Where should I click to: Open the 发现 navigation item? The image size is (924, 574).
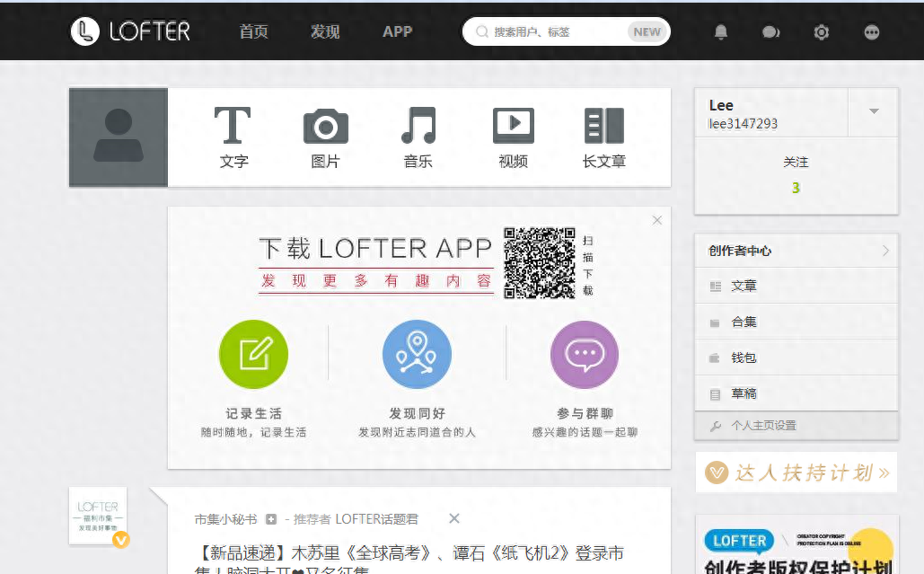[325, 31]
